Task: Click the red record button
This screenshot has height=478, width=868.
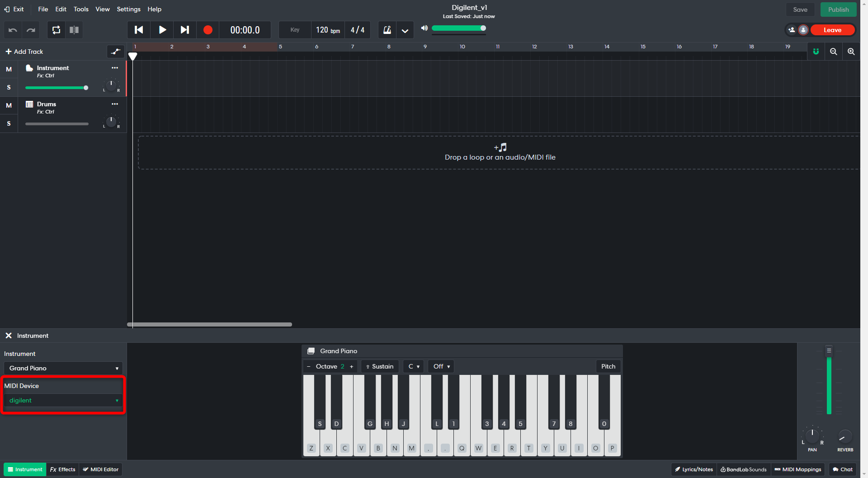Action: (208, 30)
